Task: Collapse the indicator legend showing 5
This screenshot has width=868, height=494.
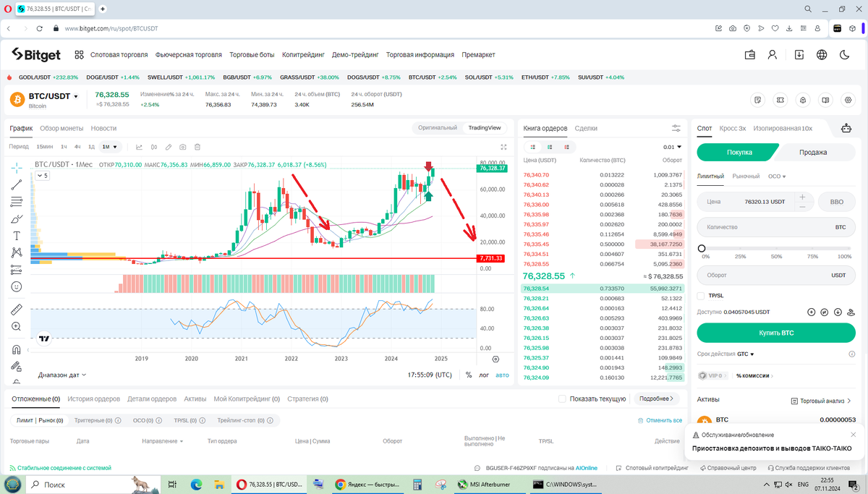Action: 42,176
